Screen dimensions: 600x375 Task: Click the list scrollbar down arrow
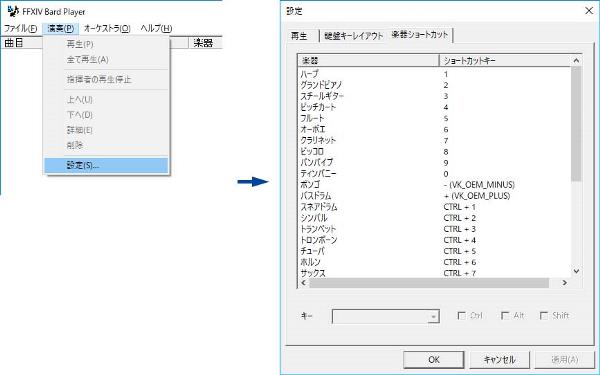pyautogui.click(x=576, y=271)
